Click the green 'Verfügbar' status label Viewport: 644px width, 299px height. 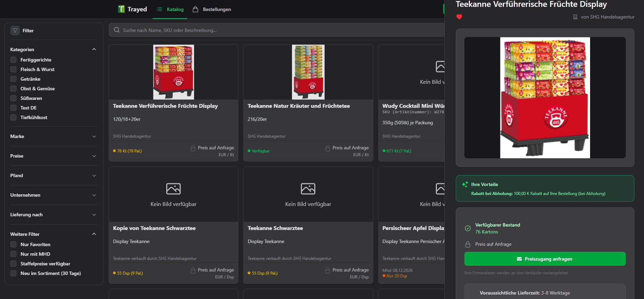point(261,151)
